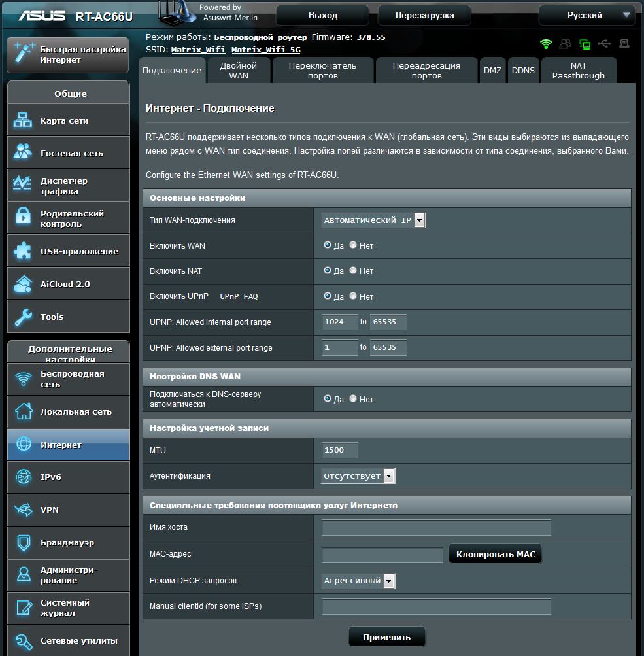This screenshot has height=656, width=644.
Task: Click the Сетевые утилиты tools icon
Action: click(x=24, y=641)
